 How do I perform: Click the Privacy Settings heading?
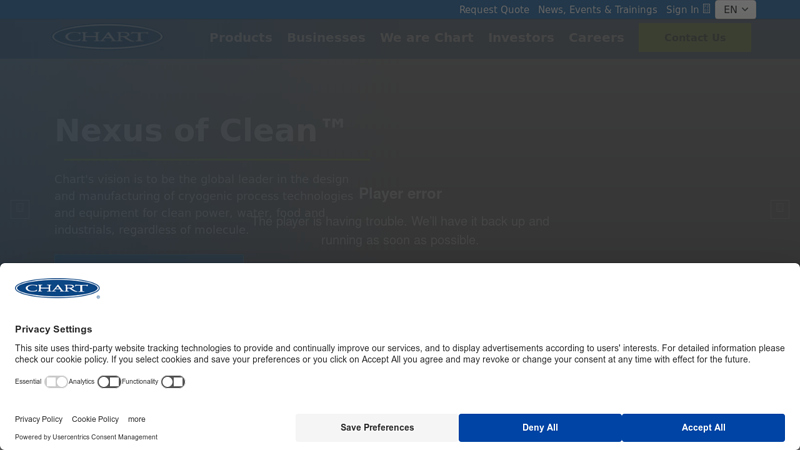(54, 329)
